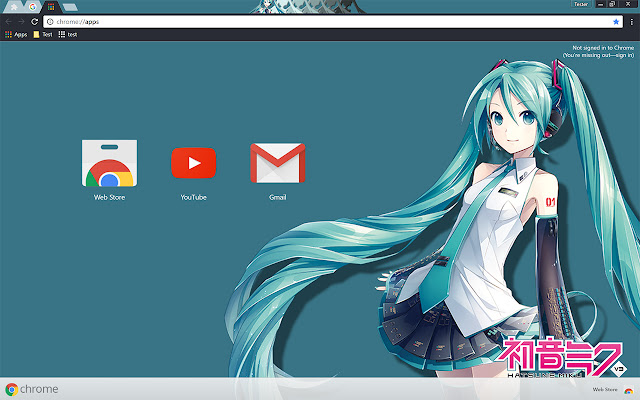Minimize the Chrome window
Screen dimensions: 640x400
[x=600, y=4]
